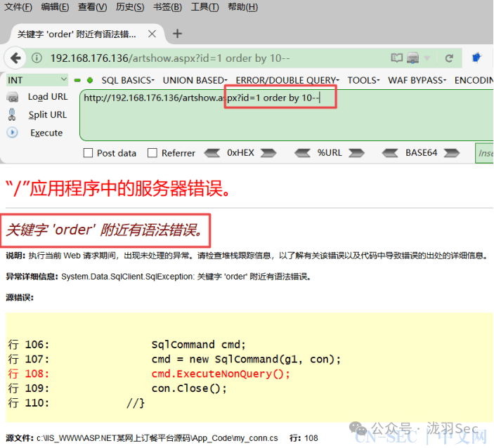Focus the HackBar URL text area
The width and height of the screenshot is (494, 448).
pos(287,115)
